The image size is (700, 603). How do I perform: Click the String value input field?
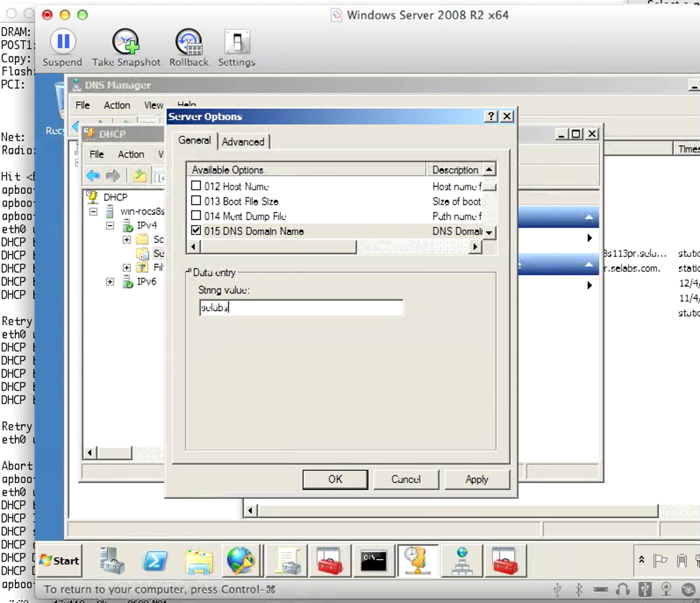click(301, 307)
